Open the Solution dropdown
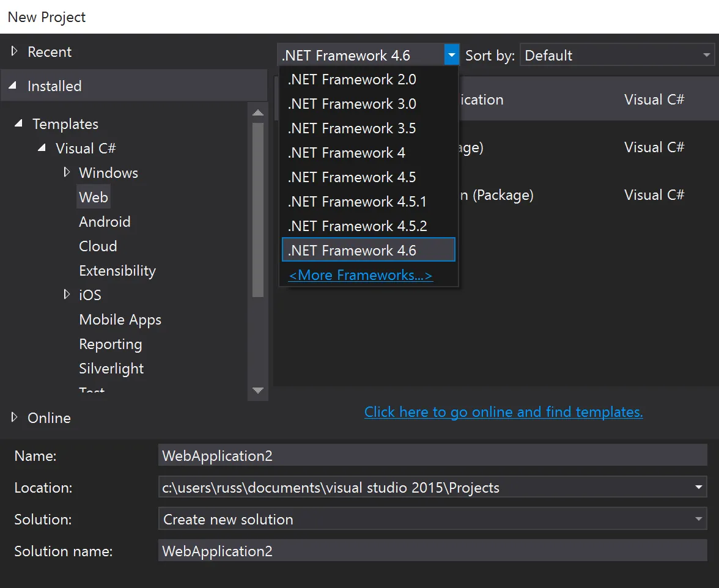The image size is (719, 588). 432,520
